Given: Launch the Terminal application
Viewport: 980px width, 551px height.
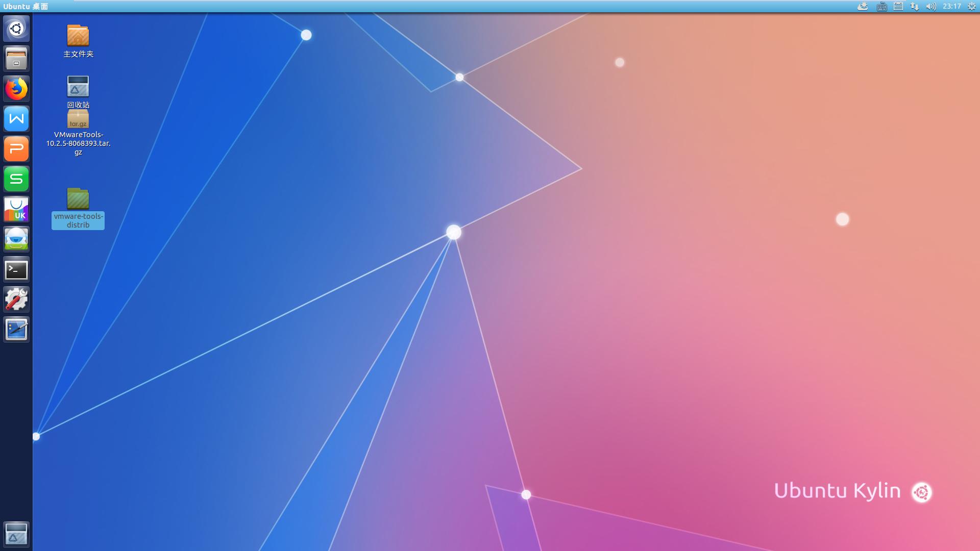Looking at the screenshot, I should (16, 269).
